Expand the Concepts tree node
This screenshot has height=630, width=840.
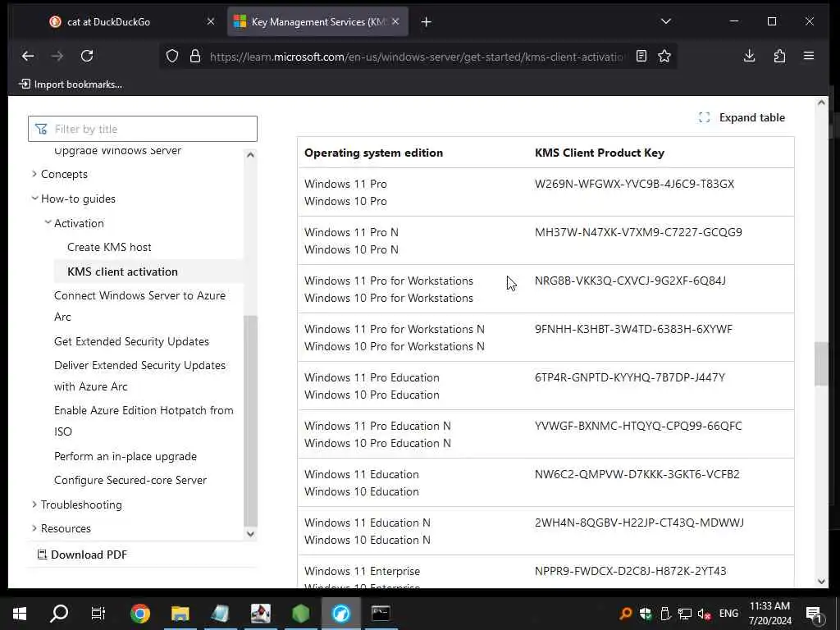coord(34,174)
